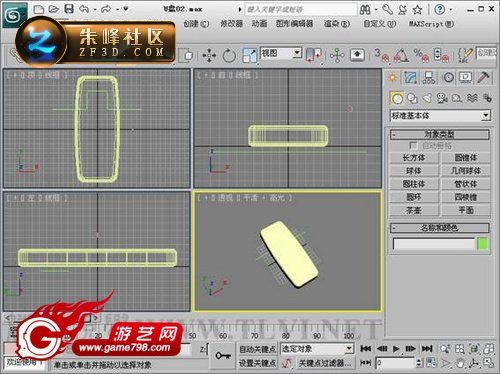This screenshot has height=374, width=500.
Task: Open the MAXScript menu
Action: tap(431, 24)
